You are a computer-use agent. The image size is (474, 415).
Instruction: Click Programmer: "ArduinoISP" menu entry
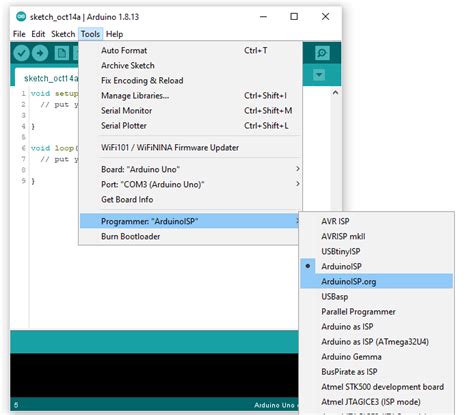click(189, 221)
